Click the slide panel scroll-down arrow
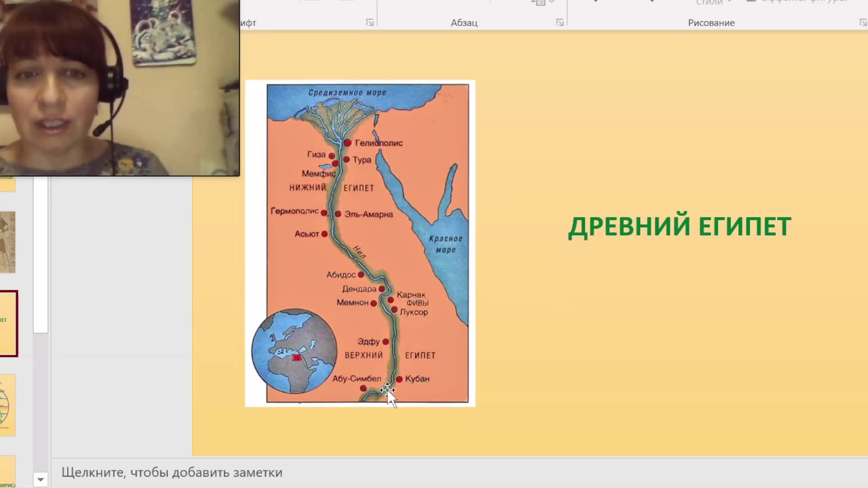Viewport: 868px width, 488px height. 40,479
